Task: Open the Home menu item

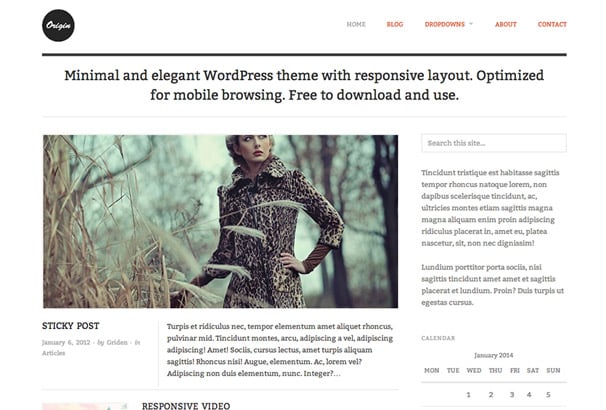Action: 356,24
